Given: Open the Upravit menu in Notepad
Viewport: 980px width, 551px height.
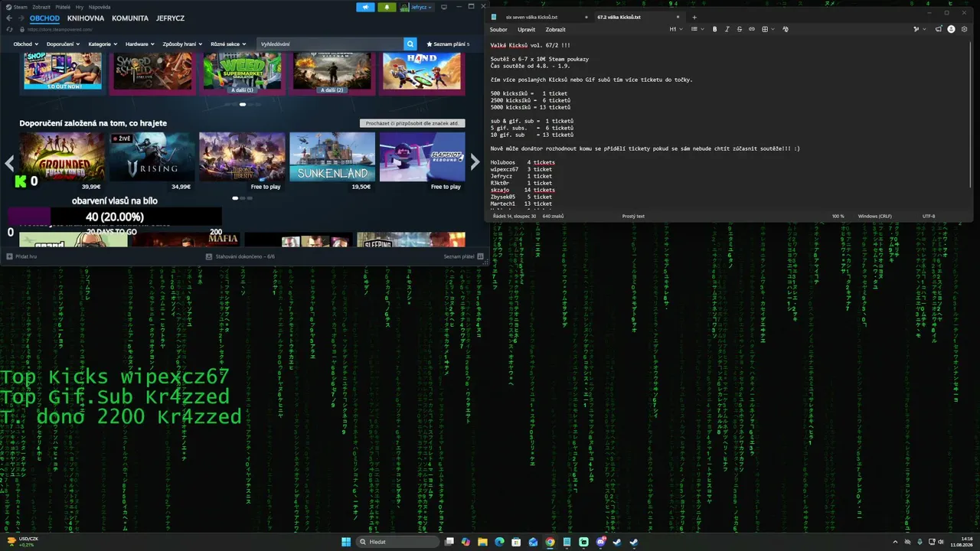Looking at the screenshot, I should click(x=526, y=29).
